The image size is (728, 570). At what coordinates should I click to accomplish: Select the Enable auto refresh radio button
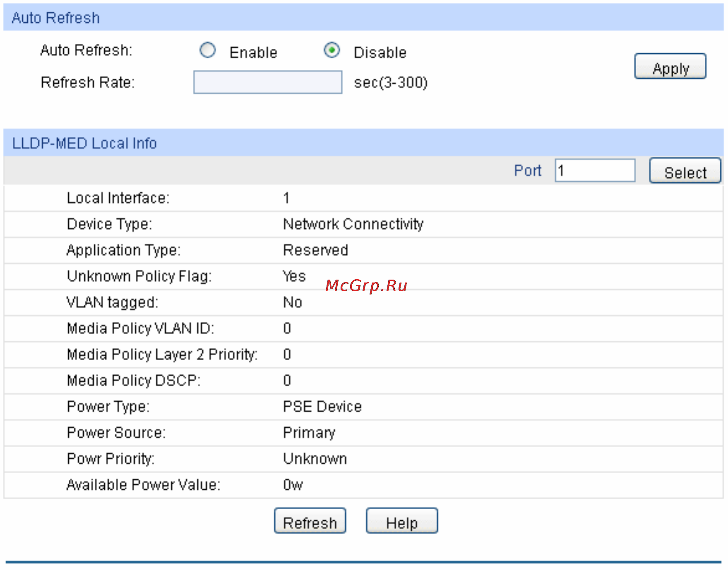(x=207, y=50)
